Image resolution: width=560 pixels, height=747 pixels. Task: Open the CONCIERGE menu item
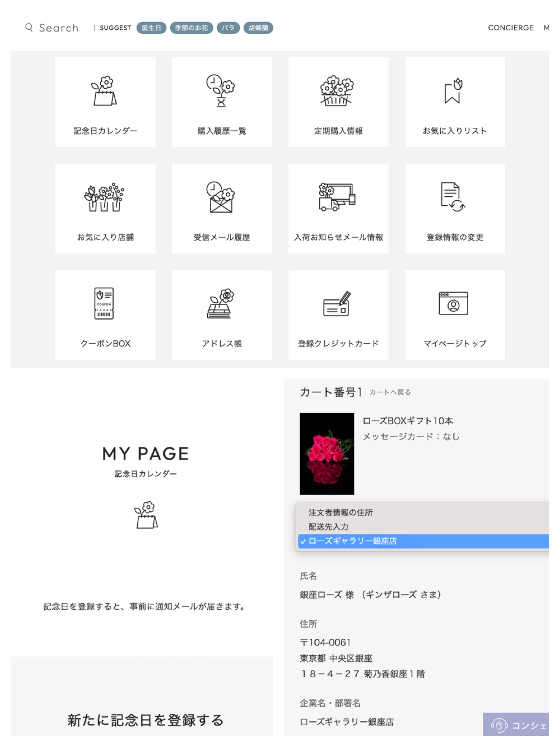coord(511,28)
